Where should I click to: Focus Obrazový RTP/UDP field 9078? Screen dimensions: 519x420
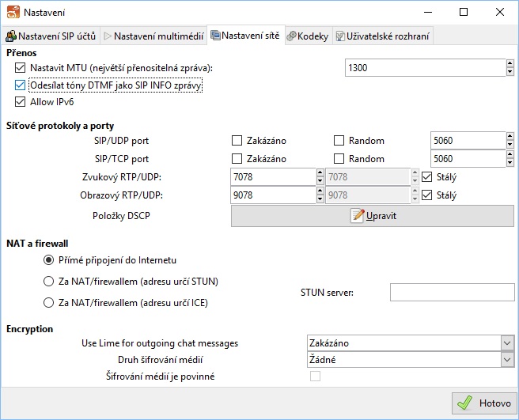(x=273, y=195)
